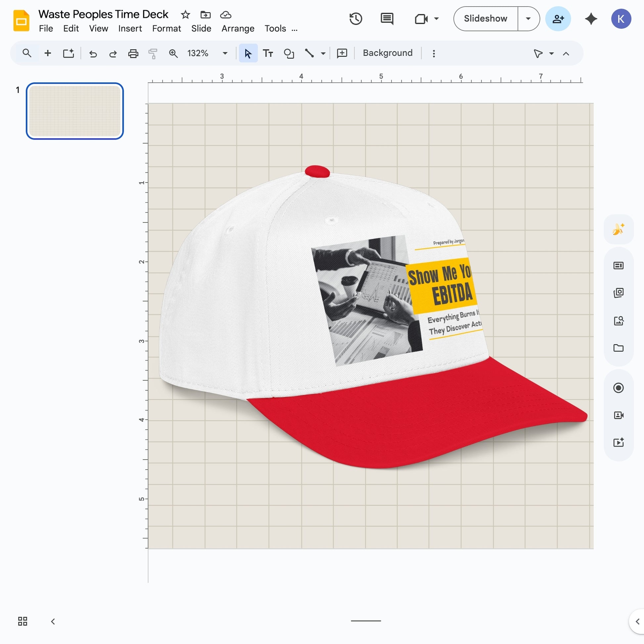Screen dimensions: 644x644
Task: Open the File menu
Action: point(46,29)
